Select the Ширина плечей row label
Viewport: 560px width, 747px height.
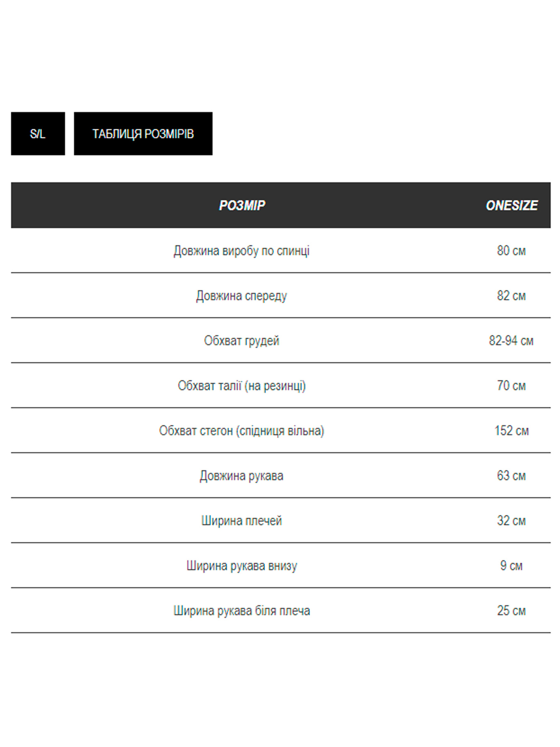pyautogui.click(x=241, y=521)
